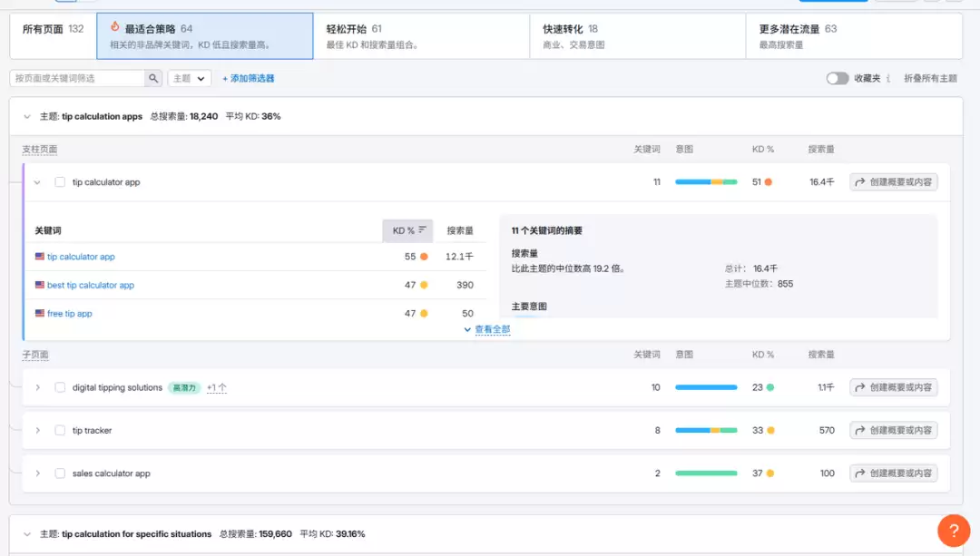Collapse tip calculation for specific situations topic

(27, 534)
